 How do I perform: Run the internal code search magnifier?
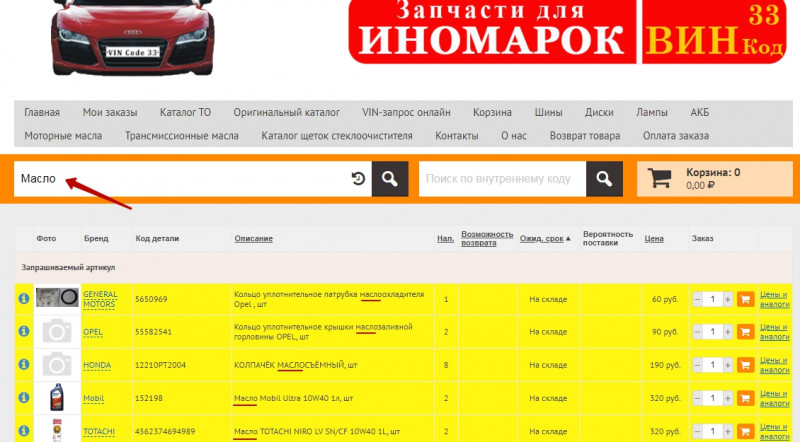click(x=604, y=179)
